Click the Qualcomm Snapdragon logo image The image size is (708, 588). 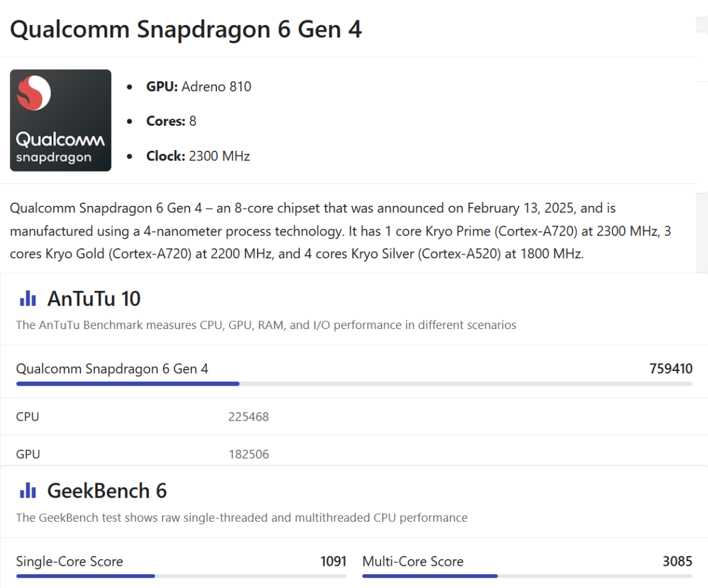tap(60, 120)
